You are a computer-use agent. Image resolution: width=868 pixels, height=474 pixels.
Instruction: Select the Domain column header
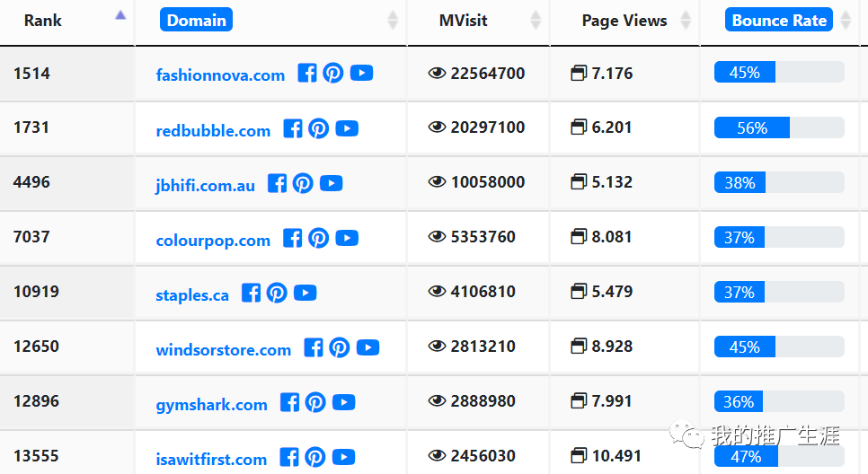click(x=196, y=20)
